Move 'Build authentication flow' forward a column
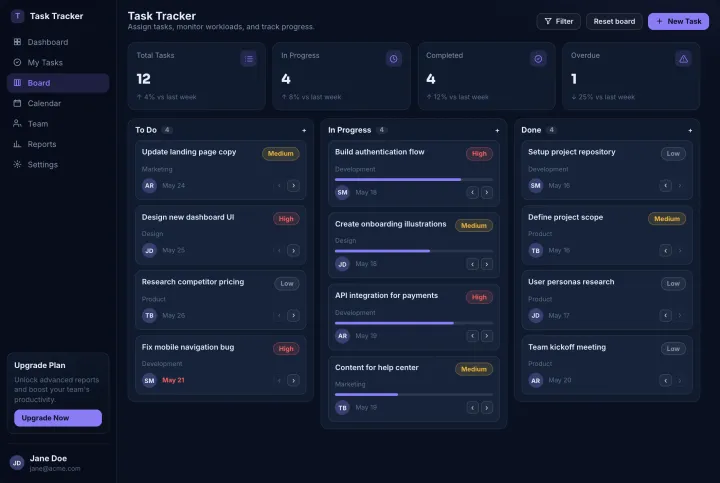Viewport: 720px width, 483px height. 487,192
